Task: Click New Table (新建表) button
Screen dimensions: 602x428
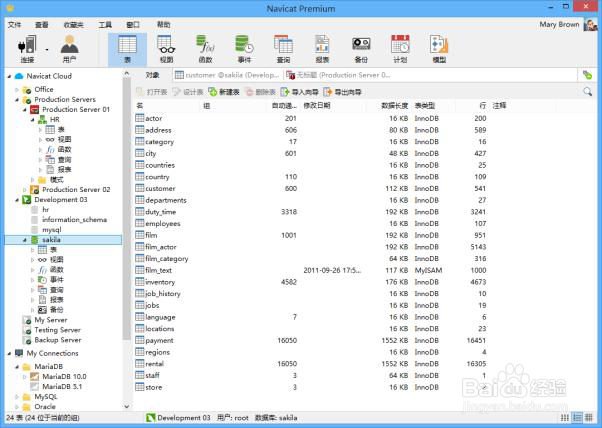Action: (x=224, y=92)
